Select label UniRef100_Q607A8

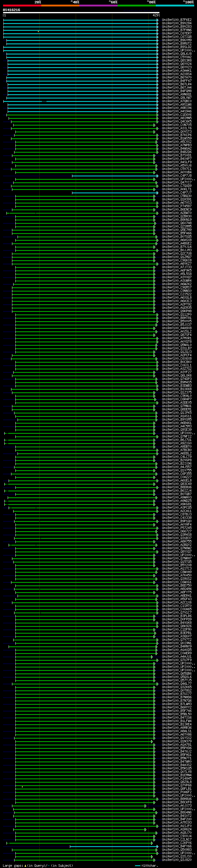click(x=177, y=223)
